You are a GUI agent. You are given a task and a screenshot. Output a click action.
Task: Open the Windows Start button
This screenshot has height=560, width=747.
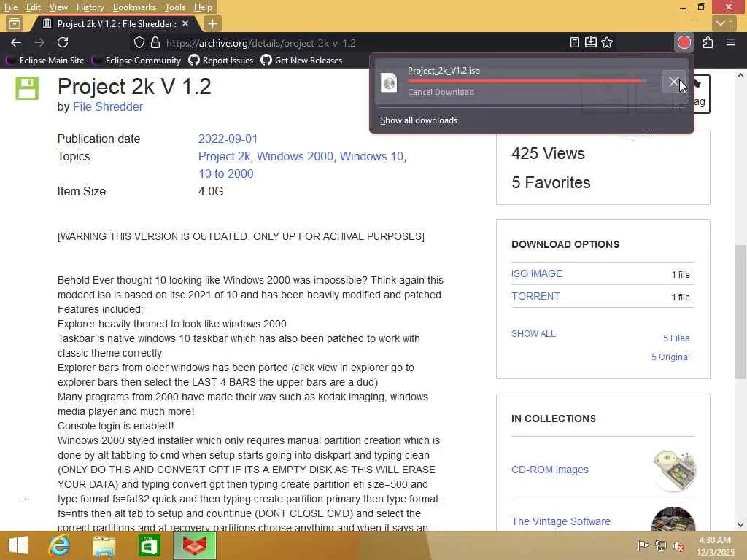pyautogui.click(x=18, y=545)
